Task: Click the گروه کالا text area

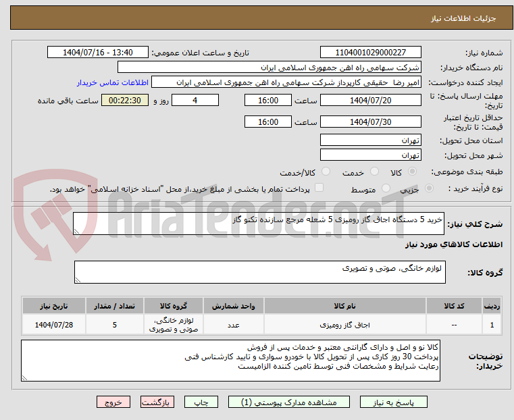Action: click(260, 272)
